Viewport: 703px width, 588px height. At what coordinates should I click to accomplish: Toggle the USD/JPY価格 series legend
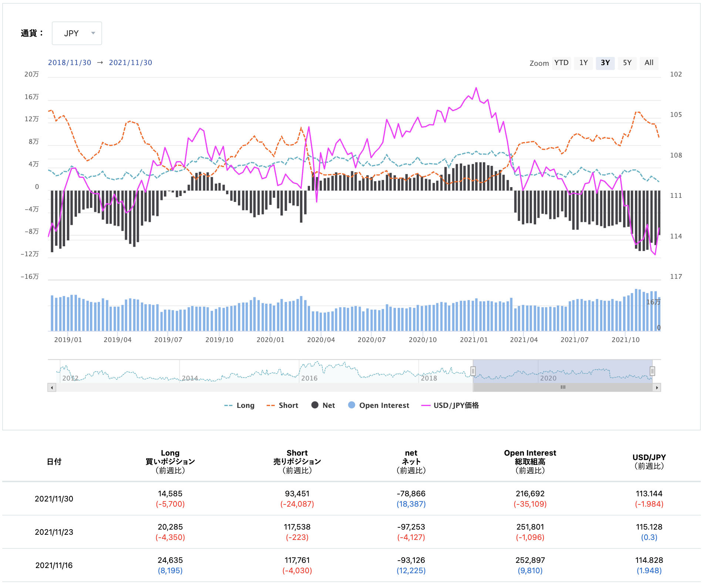tap(450, 405)
